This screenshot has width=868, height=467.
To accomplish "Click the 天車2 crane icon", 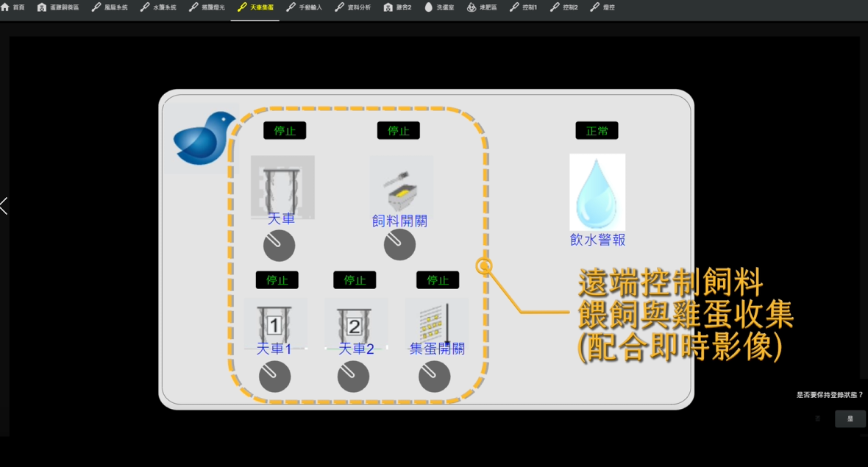I will coord(355,321).
